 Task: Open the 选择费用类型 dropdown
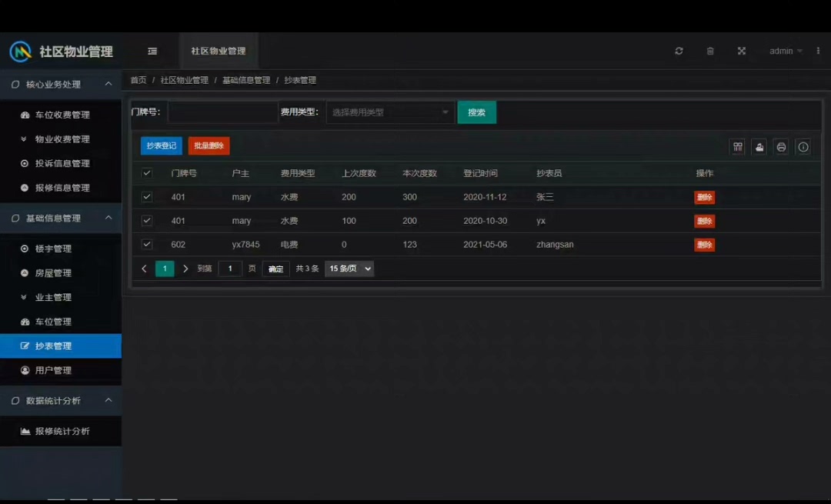391,112
